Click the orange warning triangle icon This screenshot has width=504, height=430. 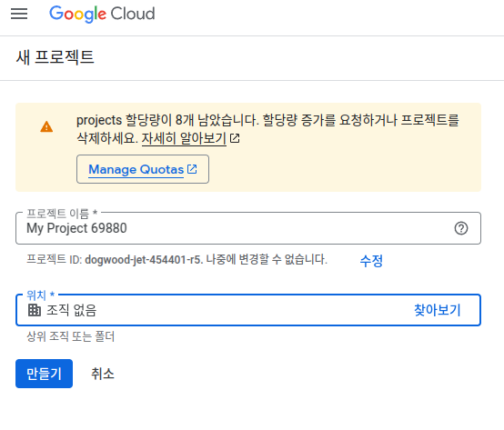pyautogui.click(x=46, y=127)
